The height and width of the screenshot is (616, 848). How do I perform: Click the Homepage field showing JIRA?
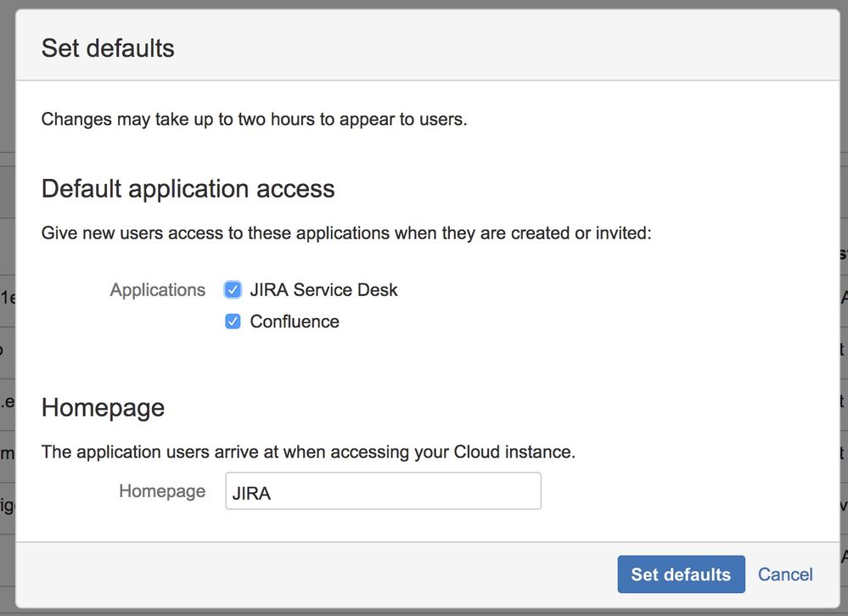coord(383,490)
